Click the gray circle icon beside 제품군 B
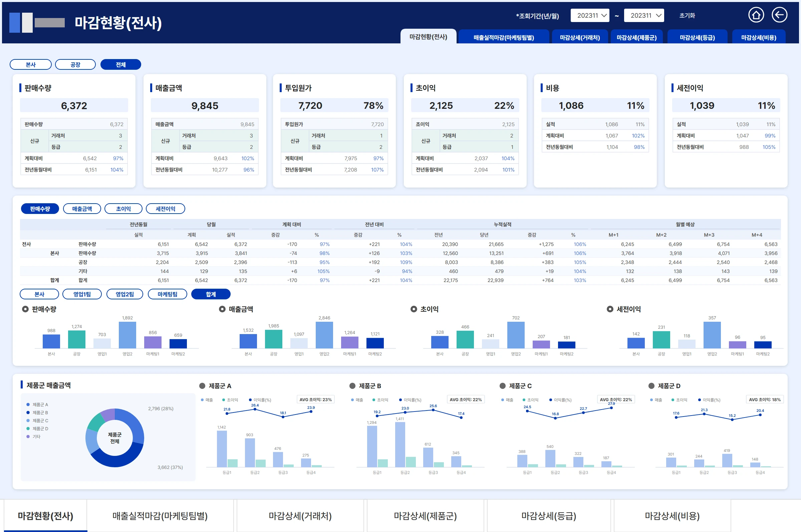This screenshot has width=801, height=532. pos(352,386)
